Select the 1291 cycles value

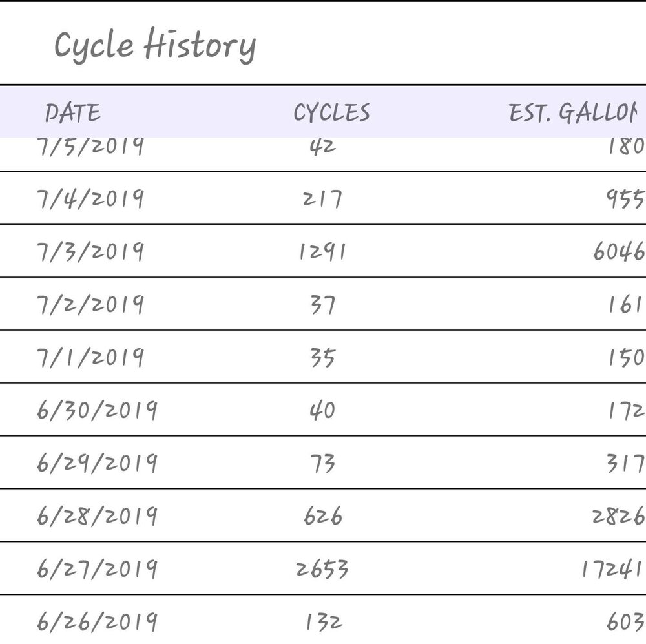[322, 251]
